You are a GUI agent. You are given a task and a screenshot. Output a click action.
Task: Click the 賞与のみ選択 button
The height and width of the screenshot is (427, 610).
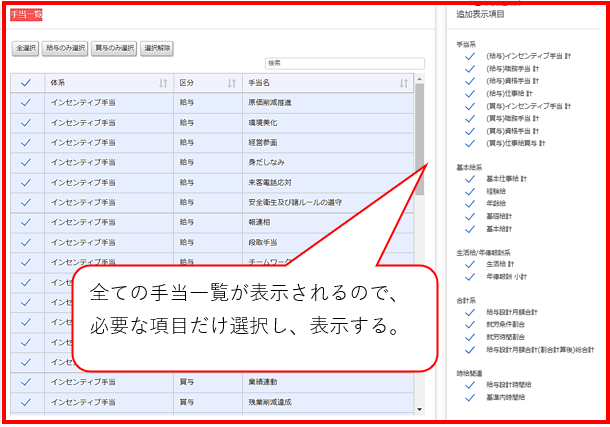[x=115, y=48]
